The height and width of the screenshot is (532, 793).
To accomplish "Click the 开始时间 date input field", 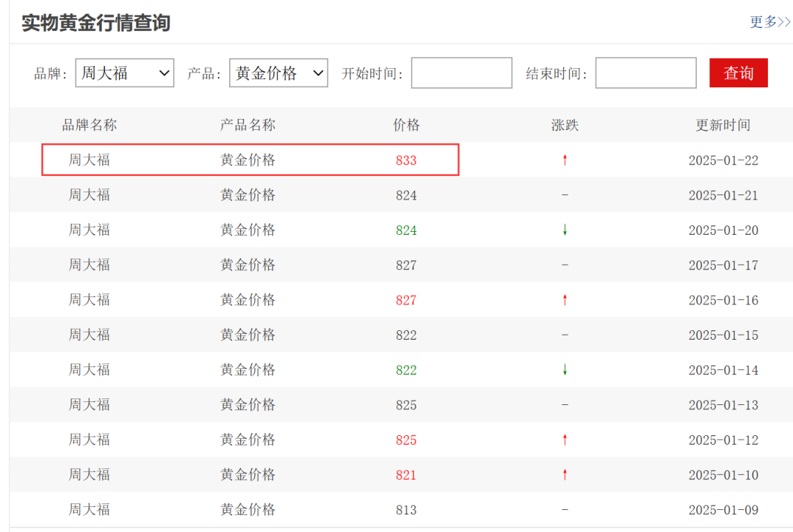I will 462,73.
